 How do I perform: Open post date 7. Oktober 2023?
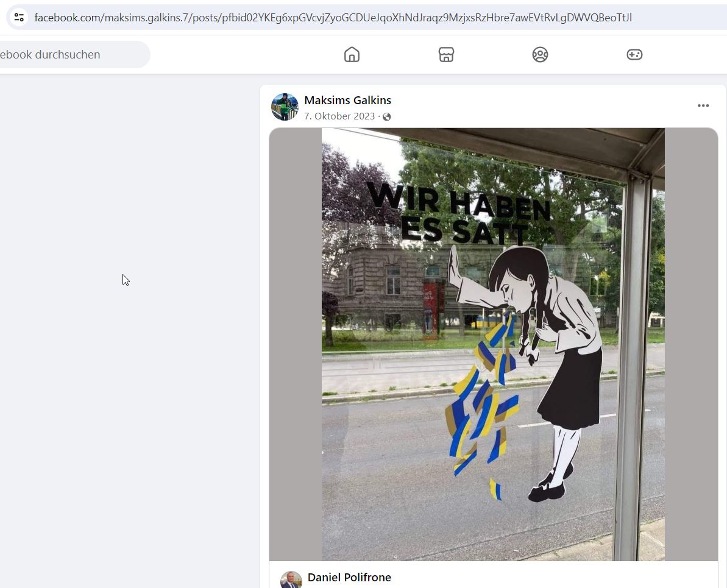[x=339, y=116]
